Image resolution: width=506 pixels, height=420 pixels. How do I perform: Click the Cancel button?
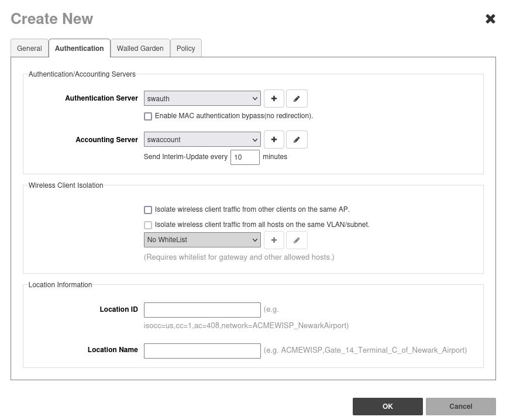(x=460, y=407)
